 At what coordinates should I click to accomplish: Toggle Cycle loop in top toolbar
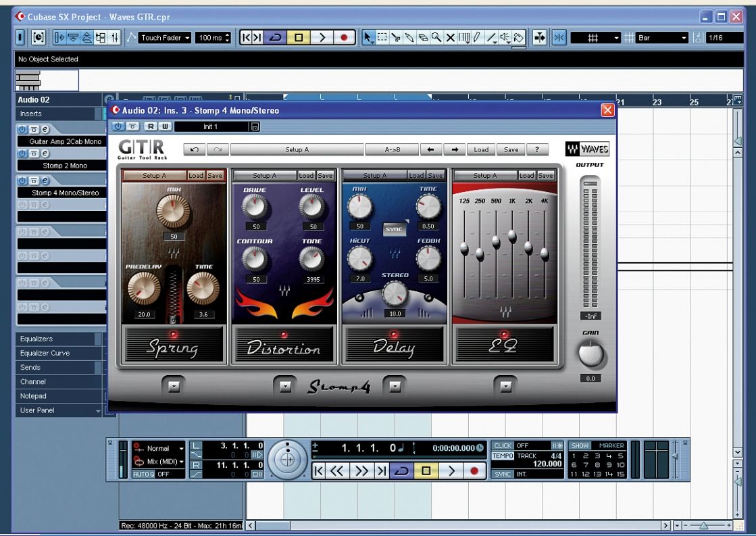coord(276,38)
